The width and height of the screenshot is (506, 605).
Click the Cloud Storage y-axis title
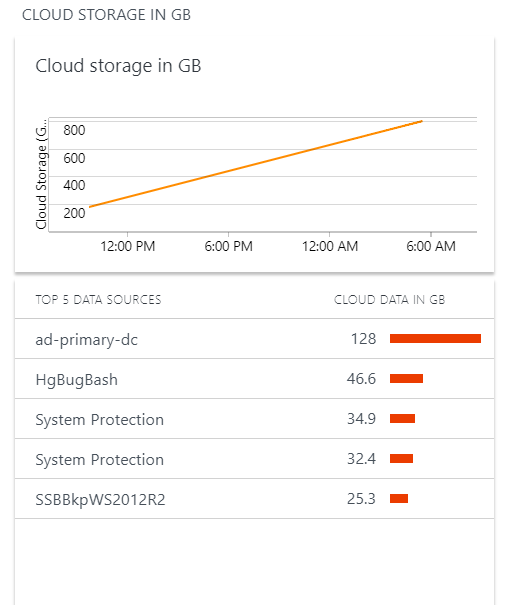click(41, 174)
